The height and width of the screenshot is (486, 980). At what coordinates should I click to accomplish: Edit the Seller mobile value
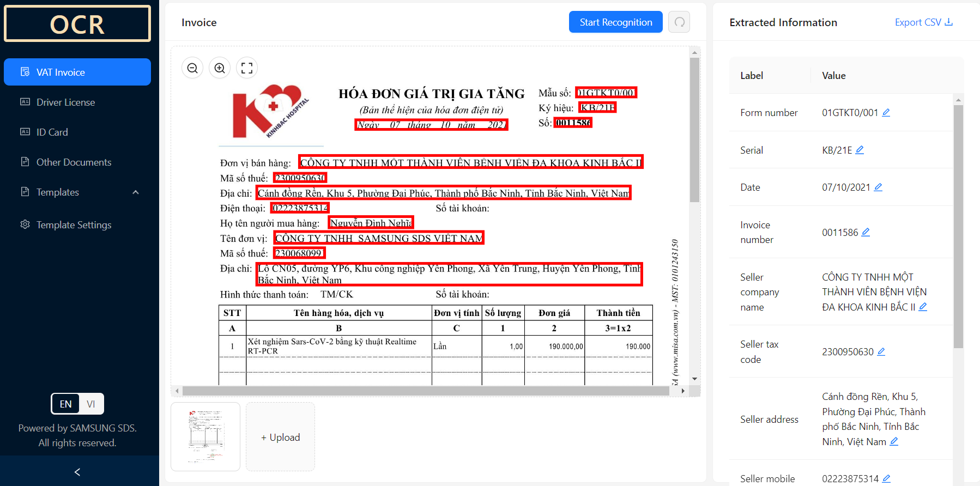point(886,478)
